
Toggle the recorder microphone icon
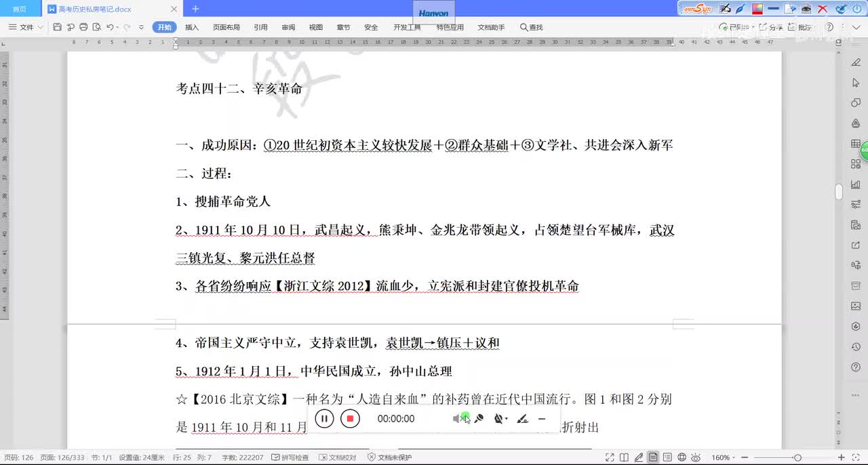[x=479, y=419]
